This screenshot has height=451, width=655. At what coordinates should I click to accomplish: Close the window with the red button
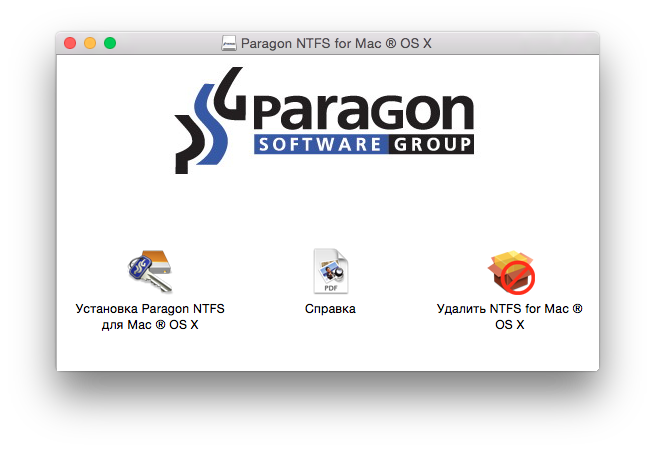tap(70, 43)
